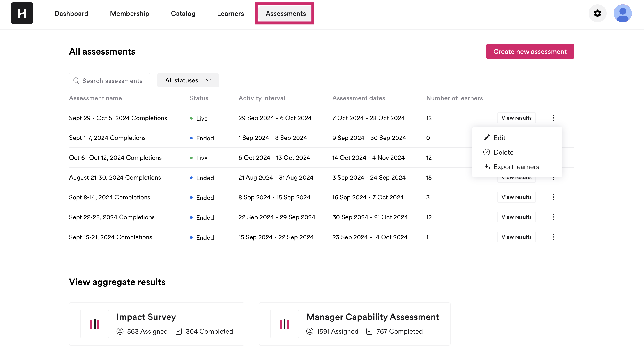Open kebab menu for Sept 29 - Oct 5 row

553,118
